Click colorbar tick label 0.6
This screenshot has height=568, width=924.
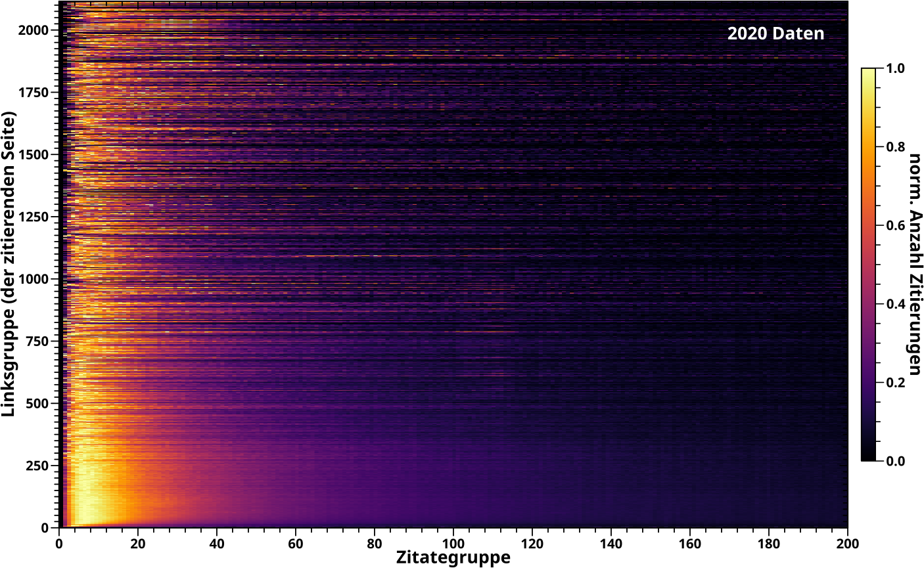tap(895, 226)
